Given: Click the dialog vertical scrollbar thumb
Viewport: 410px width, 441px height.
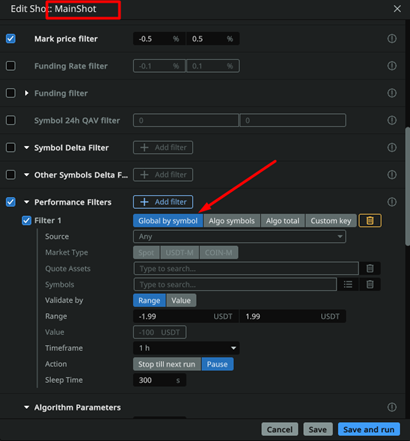Looking at the screenshot, I should click(407, 187).
